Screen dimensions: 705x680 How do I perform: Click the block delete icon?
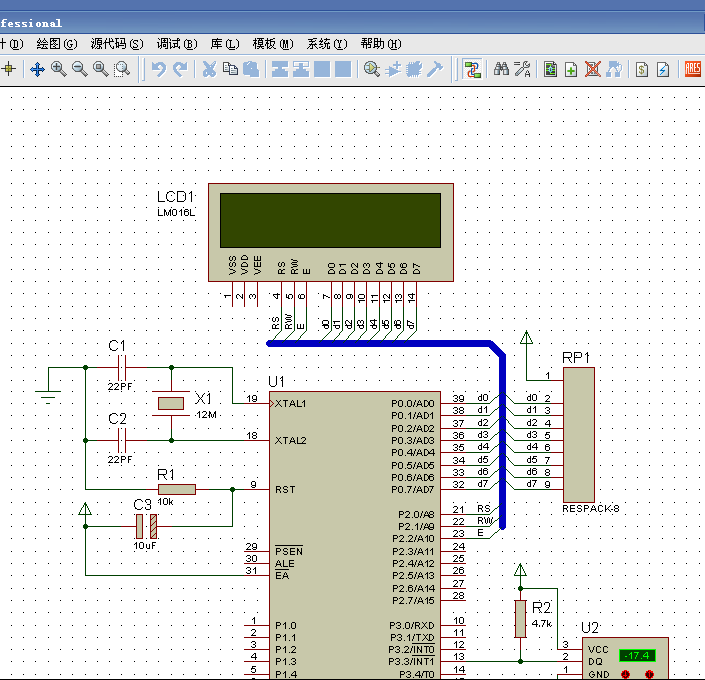(343, 69)
